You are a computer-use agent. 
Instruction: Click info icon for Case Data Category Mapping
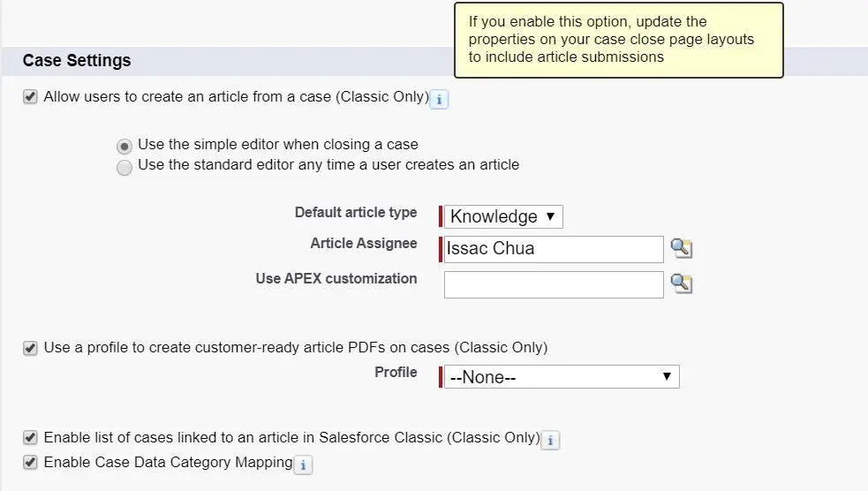[x=303, y=465]
